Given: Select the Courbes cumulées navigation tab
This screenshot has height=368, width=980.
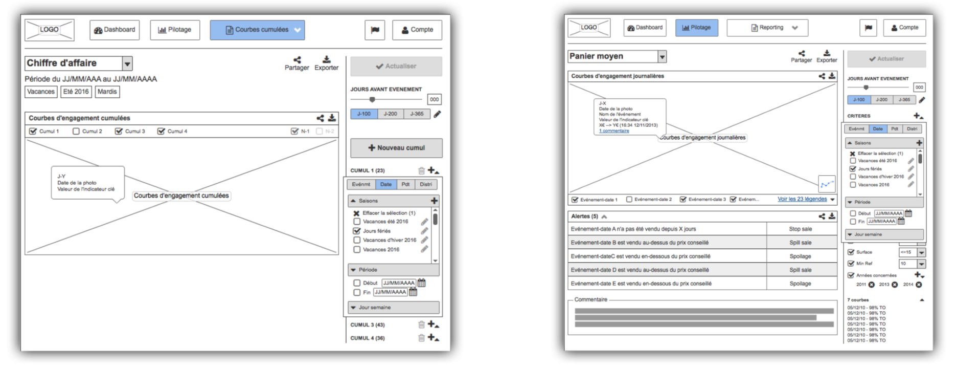Looking at the screenshot, I should [257, 30].
